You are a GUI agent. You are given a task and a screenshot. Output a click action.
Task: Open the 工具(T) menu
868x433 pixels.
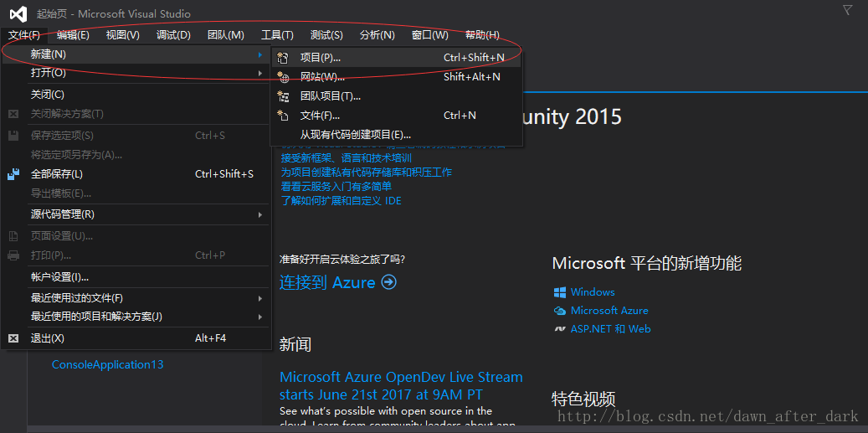pyautogui.click(x=277, y=35)
